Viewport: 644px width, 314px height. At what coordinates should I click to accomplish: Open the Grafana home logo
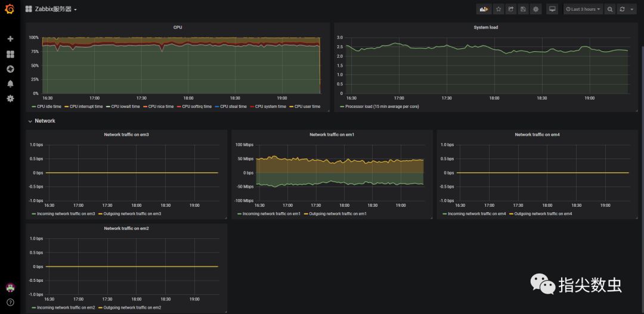pyautogui.click(x=10, y=8)
